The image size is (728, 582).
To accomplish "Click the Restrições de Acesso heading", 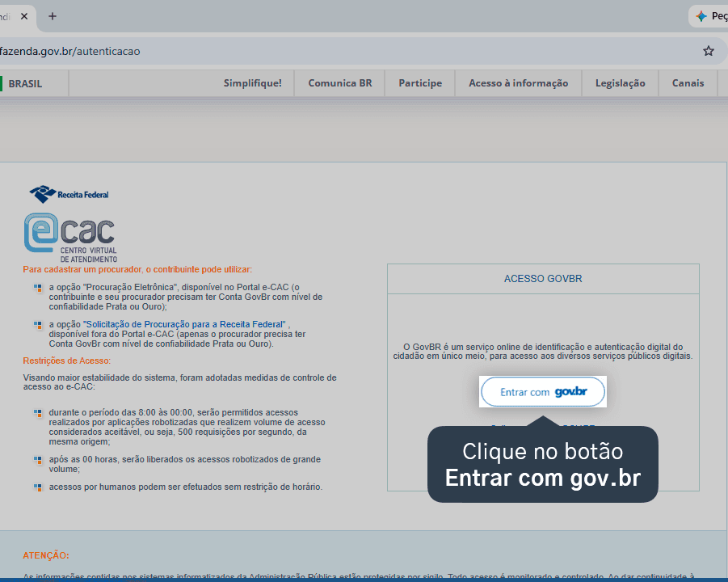I will click(x=67, y=361).
